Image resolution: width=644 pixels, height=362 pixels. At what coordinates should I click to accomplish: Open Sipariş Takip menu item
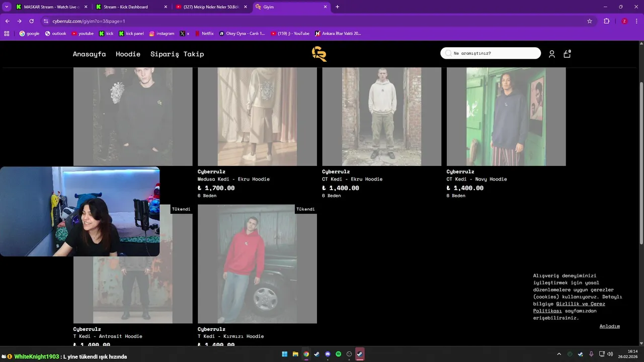[x=177, y=54]
